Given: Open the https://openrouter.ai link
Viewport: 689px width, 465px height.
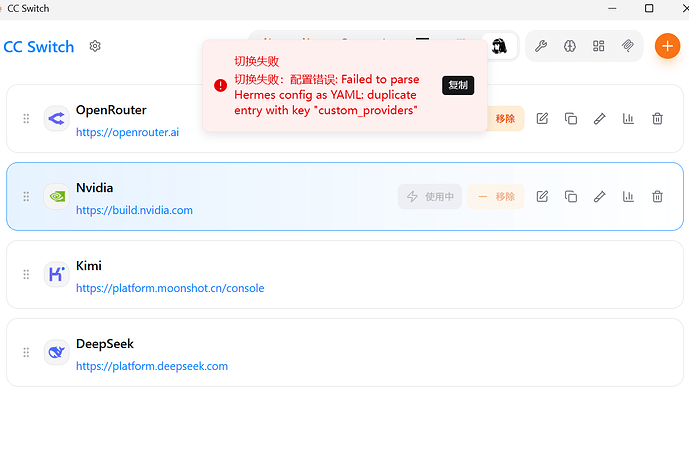Looking at the screenshot, I should [x=127, y=132].
